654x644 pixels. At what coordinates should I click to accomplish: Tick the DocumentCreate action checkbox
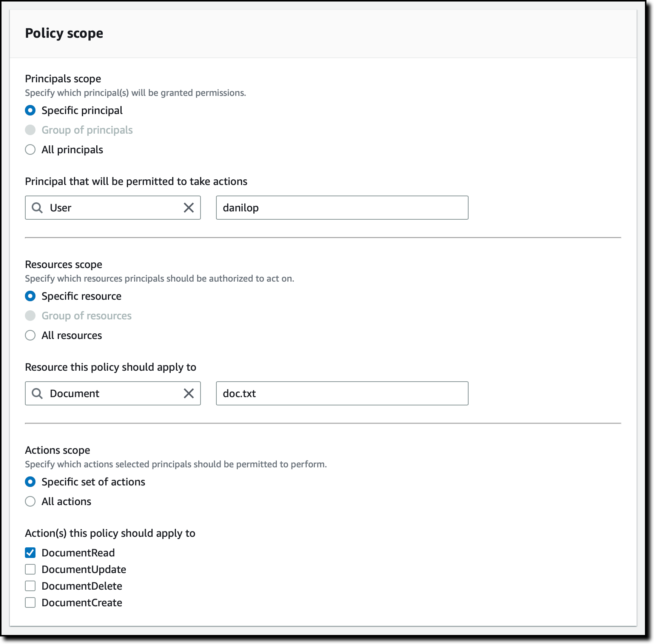[30, 602]
